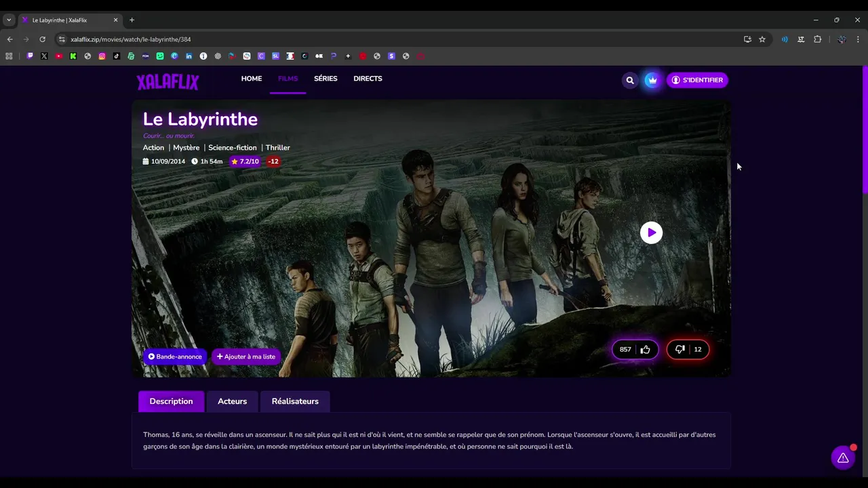Bookmark this page with the star
The height and width of the screenshot is (488, 868).
pyautogui.click(x=762, y=39)
